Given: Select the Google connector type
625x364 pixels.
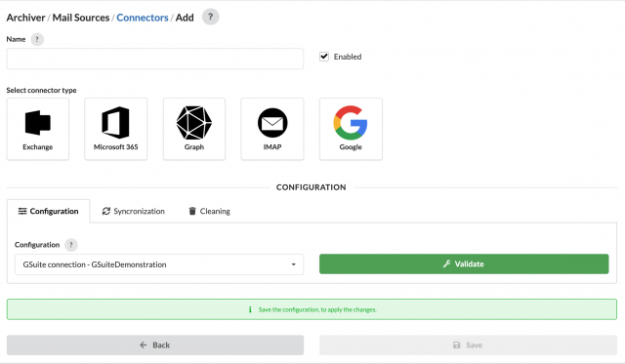Looking at the screenshot, I should point(351,129).
